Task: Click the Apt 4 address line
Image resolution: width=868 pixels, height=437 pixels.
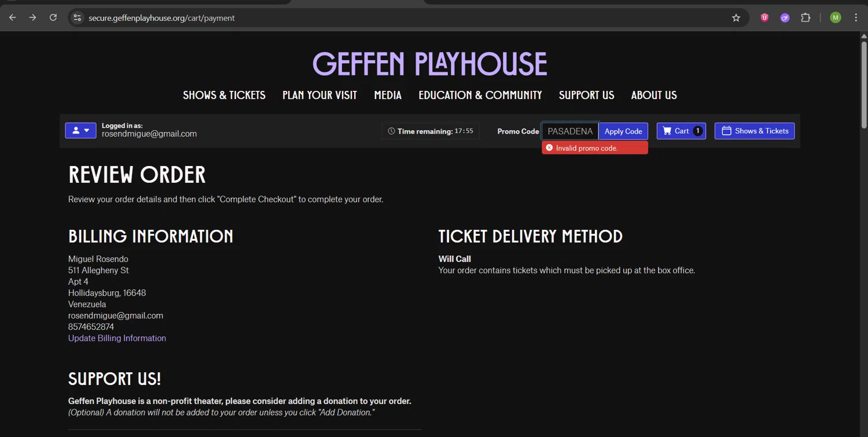Action: point(78,281)
